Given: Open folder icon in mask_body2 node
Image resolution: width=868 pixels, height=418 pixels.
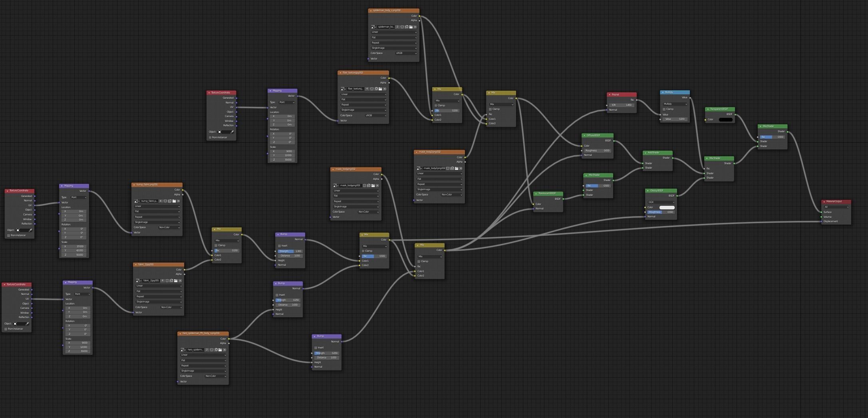Looking at the screenshot, I should [457, 168].
